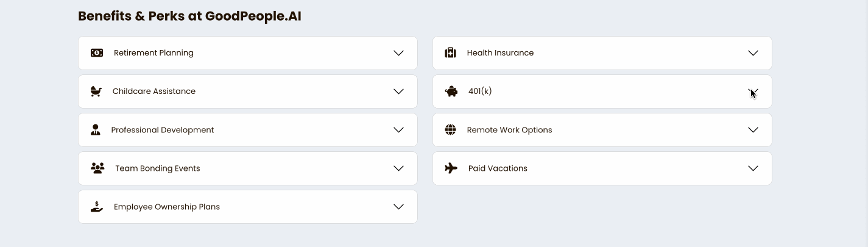Expand the Retirement Planning chevron
The width and height of the screenshot is (868, 247).
(399, 53)
